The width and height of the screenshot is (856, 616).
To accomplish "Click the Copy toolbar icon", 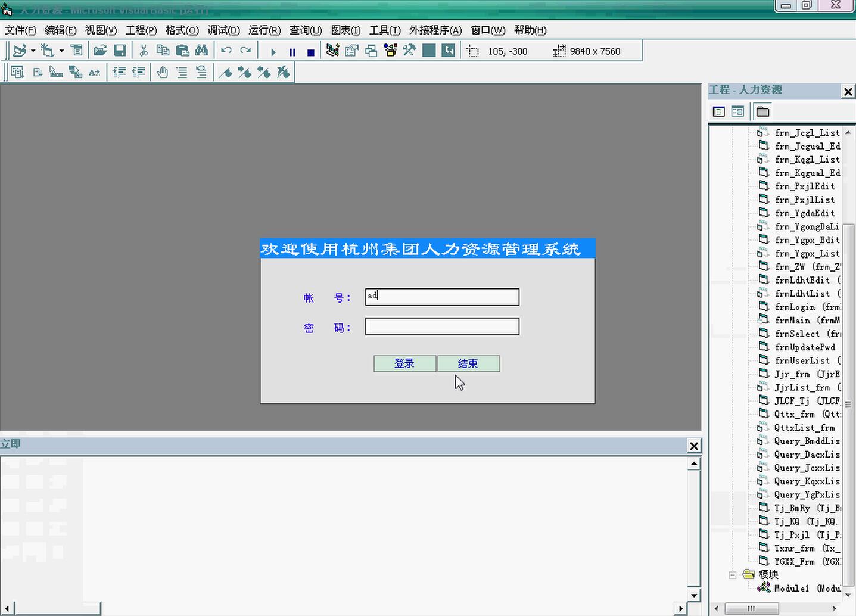I will point(163,51).
